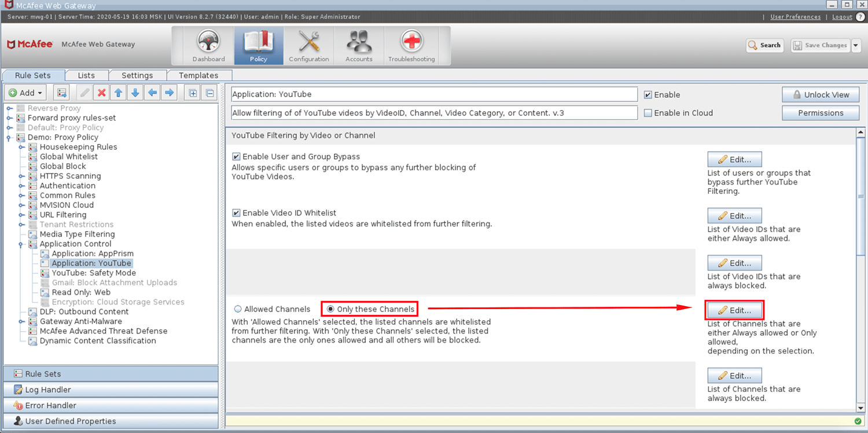Screen dimensions: 868x433
Task: Toggle the Enable in Cloud checkbox
Action: pyautogui.click(x=648, y=113)
